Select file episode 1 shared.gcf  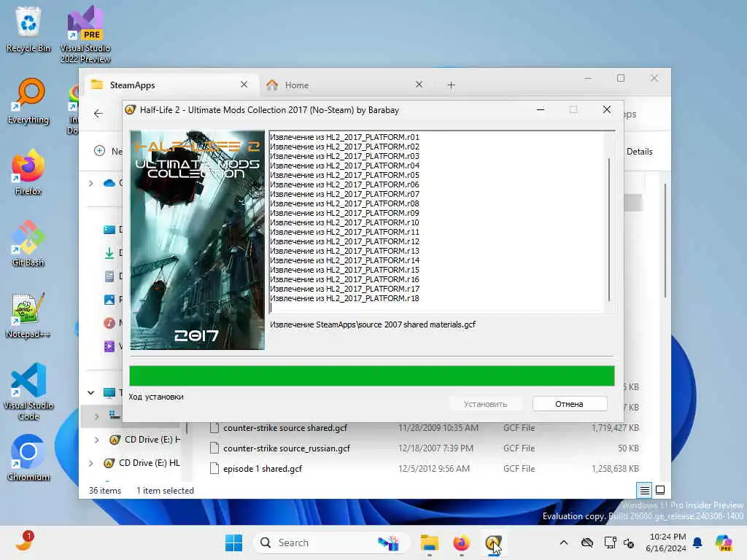coord(263,469)
